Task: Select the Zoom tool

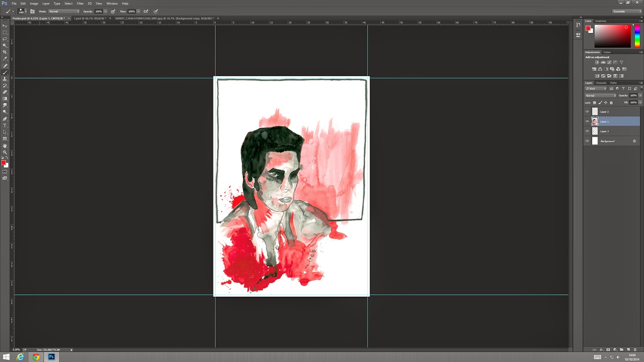Action: [5, 152]
